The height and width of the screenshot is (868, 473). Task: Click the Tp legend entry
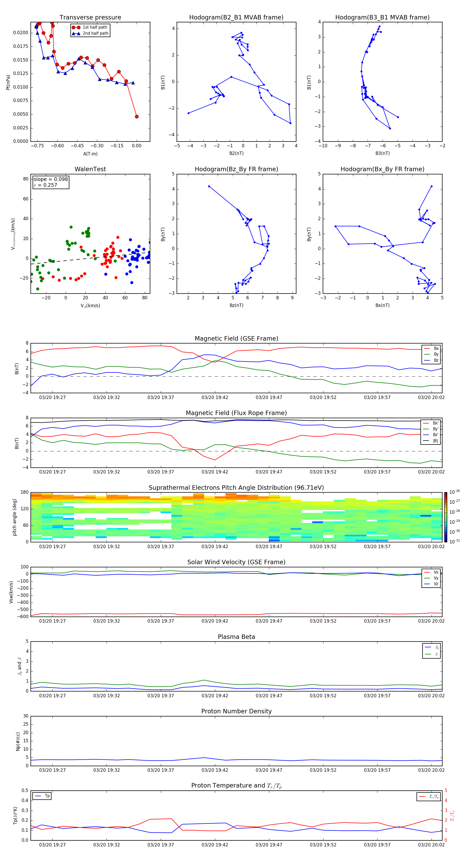click(42, 796)
